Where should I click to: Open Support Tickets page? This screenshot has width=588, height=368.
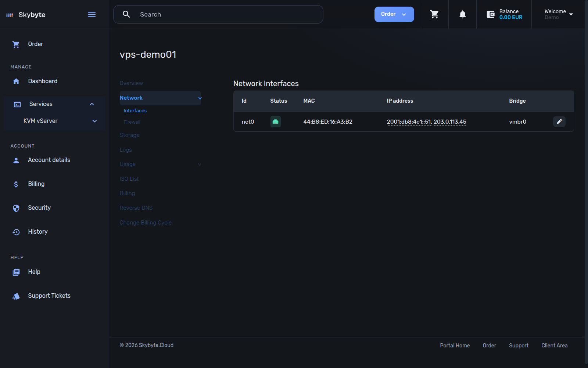(x=49, y=296)
